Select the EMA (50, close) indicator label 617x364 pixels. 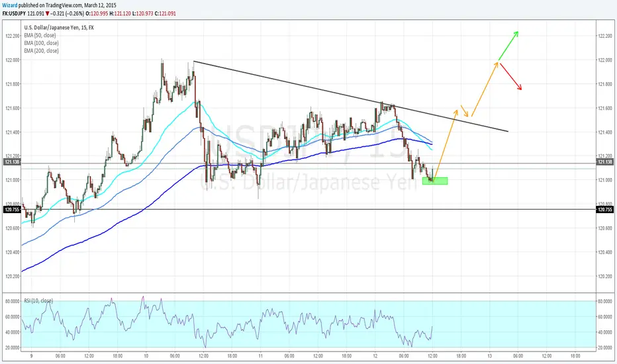coord(40,36)
